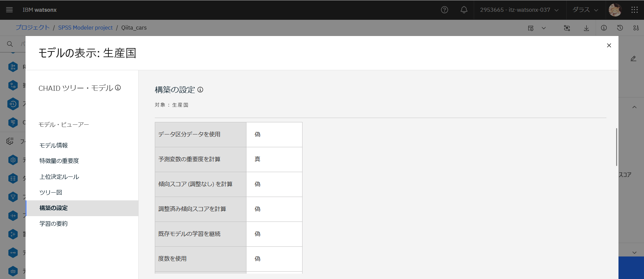Open the app switcher grid icon
Image resolution: width=644 pixels, height=279 pixels.
[634, 10]
